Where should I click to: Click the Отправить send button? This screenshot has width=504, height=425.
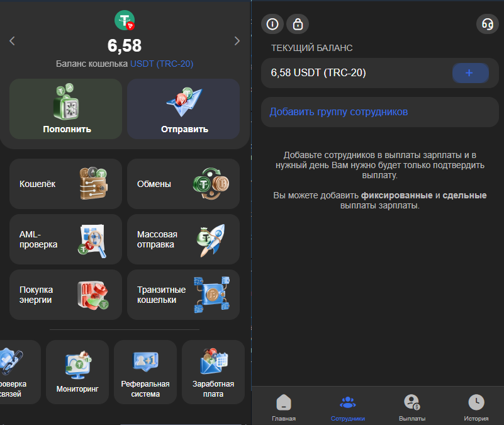[x=183, y=109]
